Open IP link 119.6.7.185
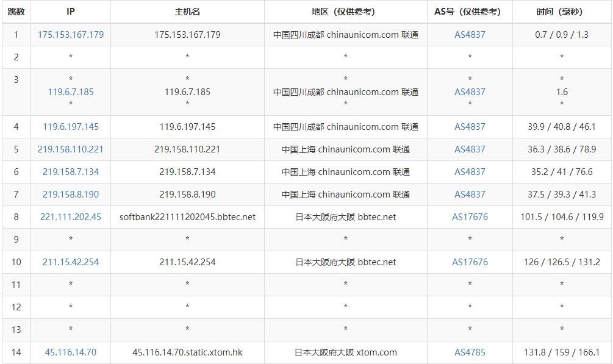 click(x=71, y=92)
